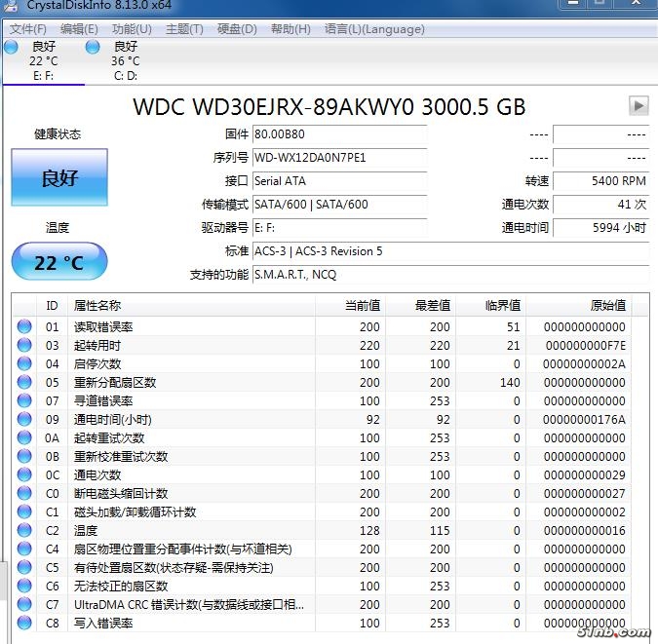Click status icon for 0A 起转重试次数
Image resolution: width=658 pixels, height=644 pixels.
[24, 437]
